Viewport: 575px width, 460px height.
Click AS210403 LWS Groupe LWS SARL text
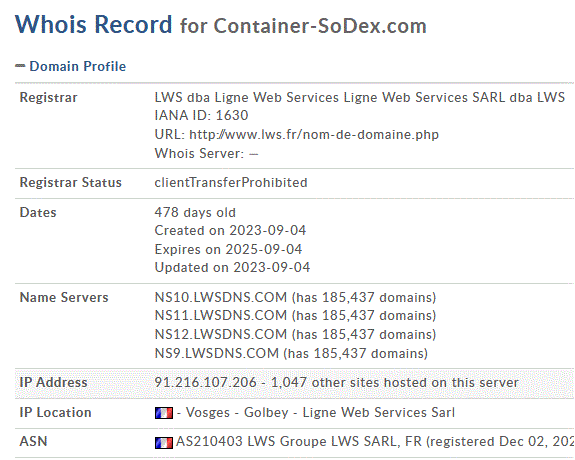point(287,441)
